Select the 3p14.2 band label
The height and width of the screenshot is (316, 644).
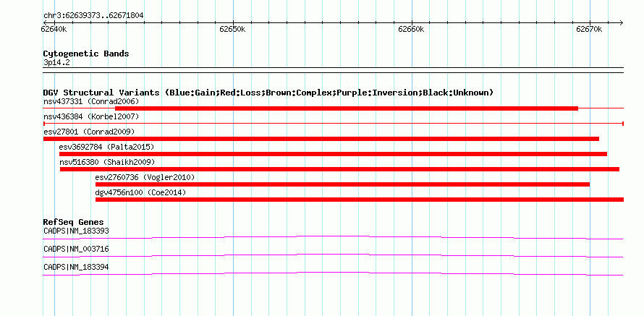tap(56, 62)
